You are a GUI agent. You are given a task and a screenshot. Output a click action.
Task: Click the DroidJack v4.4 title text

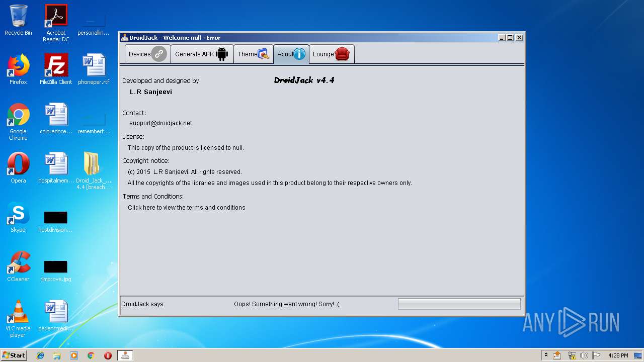[304, 80]
